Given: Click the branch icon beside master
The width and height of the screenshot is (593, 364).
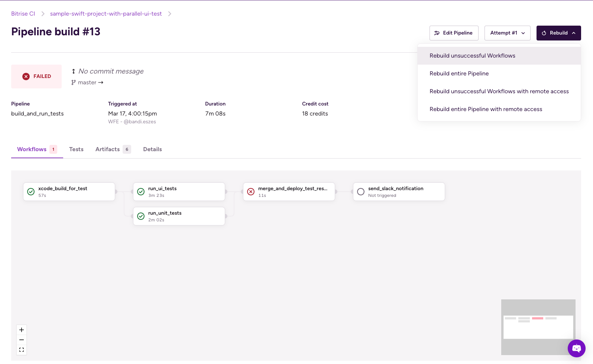Looking at the screenshot, I should 74,82.
